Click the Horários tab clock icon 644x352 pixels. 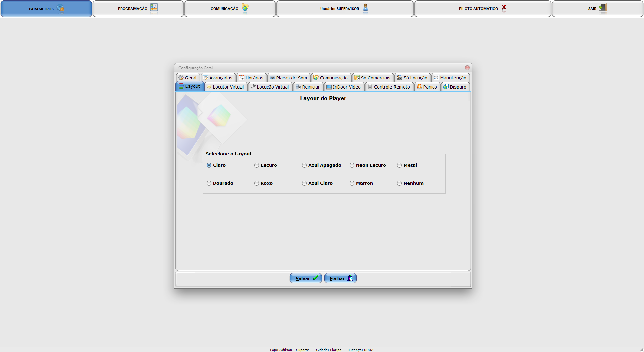point(241,78)
